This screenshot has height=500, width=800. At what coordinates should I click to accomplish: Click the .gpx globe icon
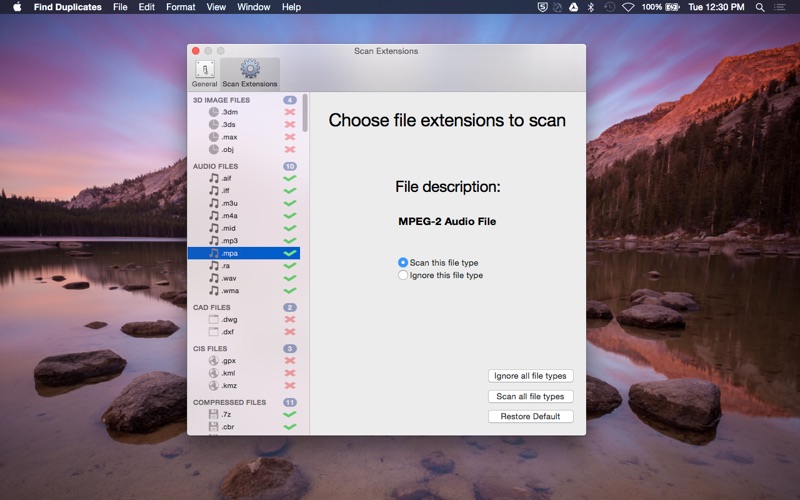click(214, 360)
